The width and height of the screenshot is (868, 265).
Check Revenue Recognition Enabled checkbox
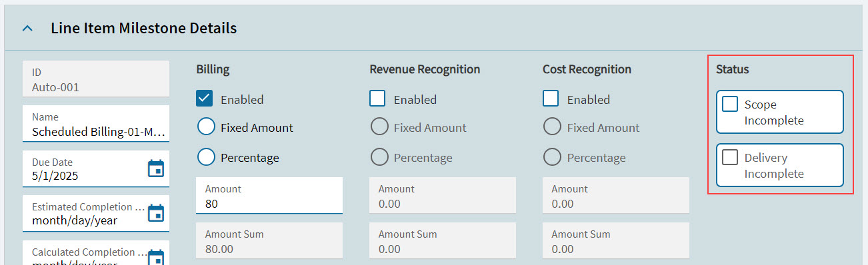click(377, 99)
